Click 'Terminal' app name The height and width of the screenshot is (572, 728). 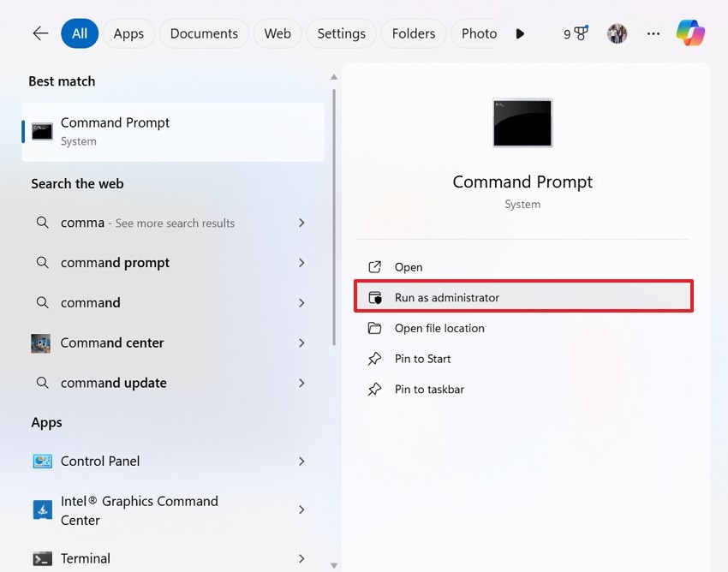click(x=86, y=558)
